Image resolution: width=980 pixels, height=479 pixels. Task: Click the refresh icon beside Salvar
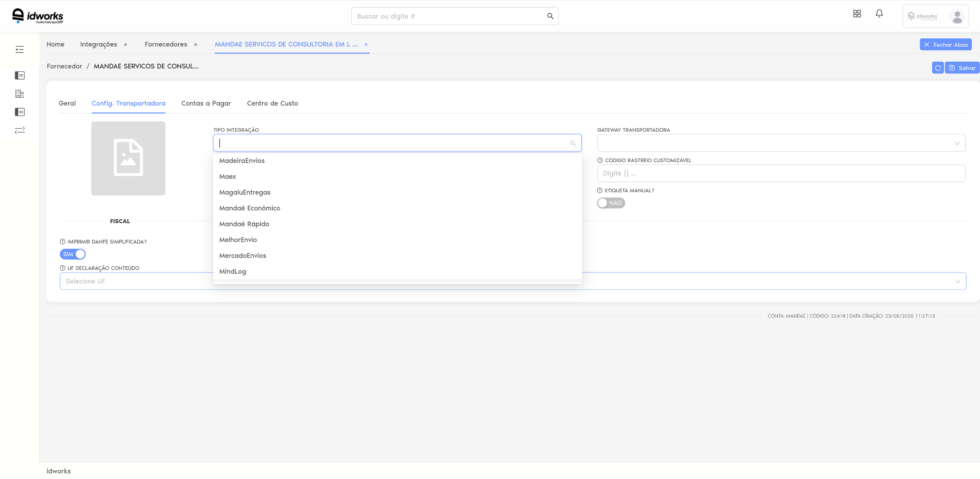pyautogui.click(x=938, y=68)
